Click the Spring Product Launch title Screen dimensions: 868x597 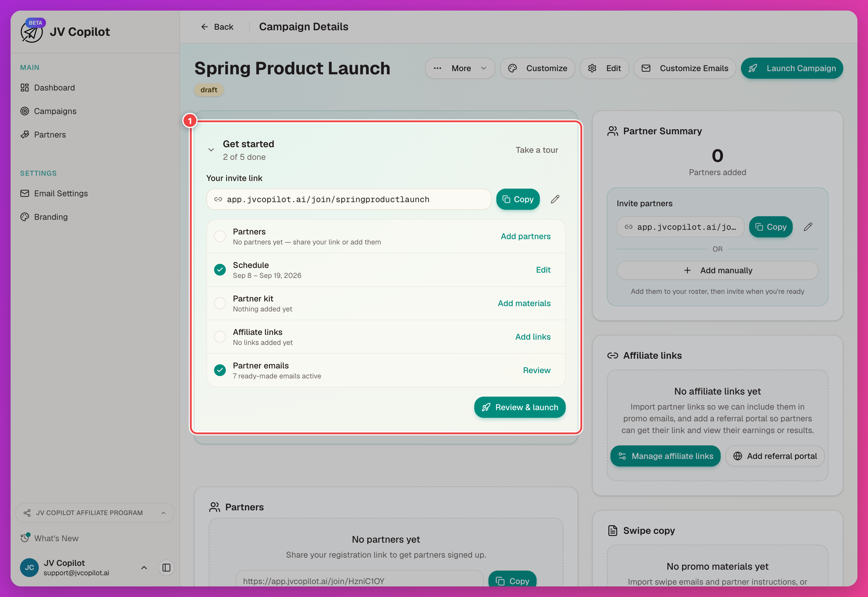click(292, 68)
